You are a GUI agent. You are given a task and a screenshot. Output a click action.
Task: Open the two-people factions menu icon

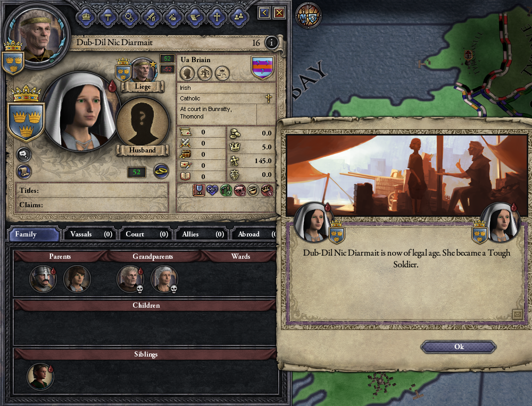(x=238, y=16)
